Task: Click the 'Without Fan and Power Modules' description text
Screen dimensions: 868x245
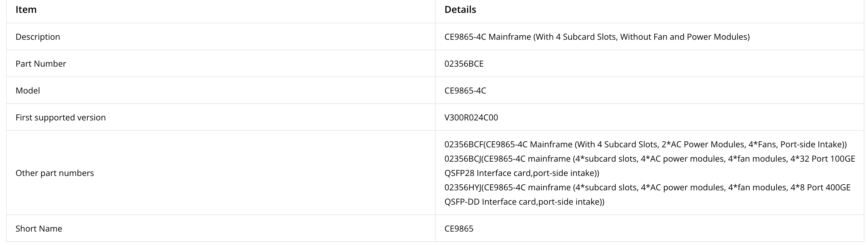Action: pos(684,37)
